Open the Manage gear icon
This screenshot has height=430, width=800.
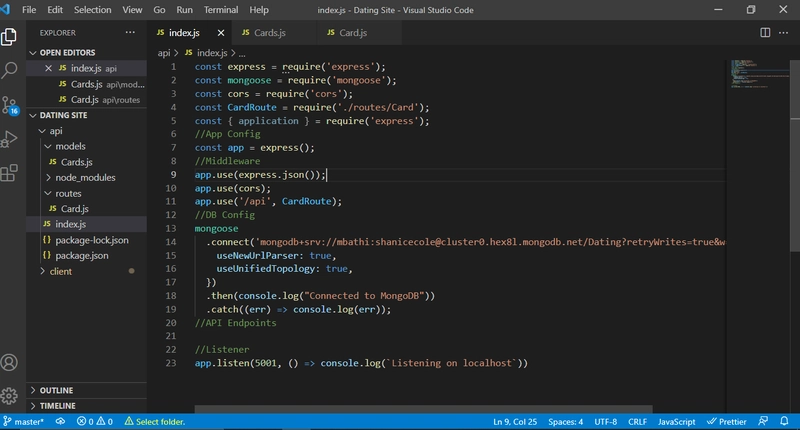[9, 396]
